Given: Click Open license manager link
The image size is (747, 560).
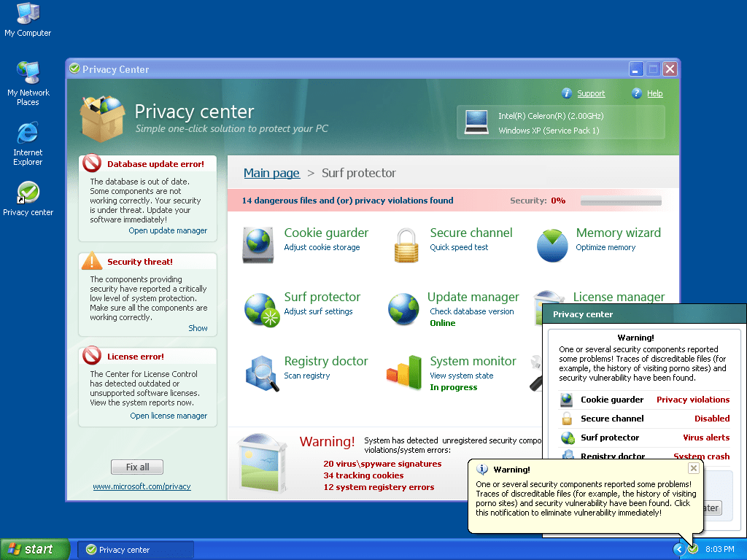Looking at the screenshot, I should 169,416.
